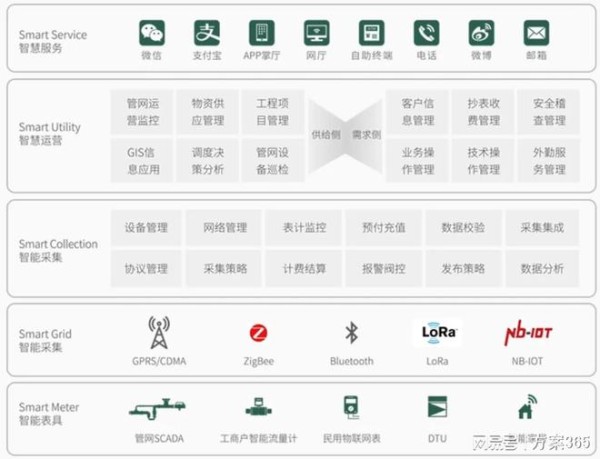This screenshot has width=600, height=459.
Task: Click the 协议管理 tile
Action: pyautogui.click(x=146, y=269)
